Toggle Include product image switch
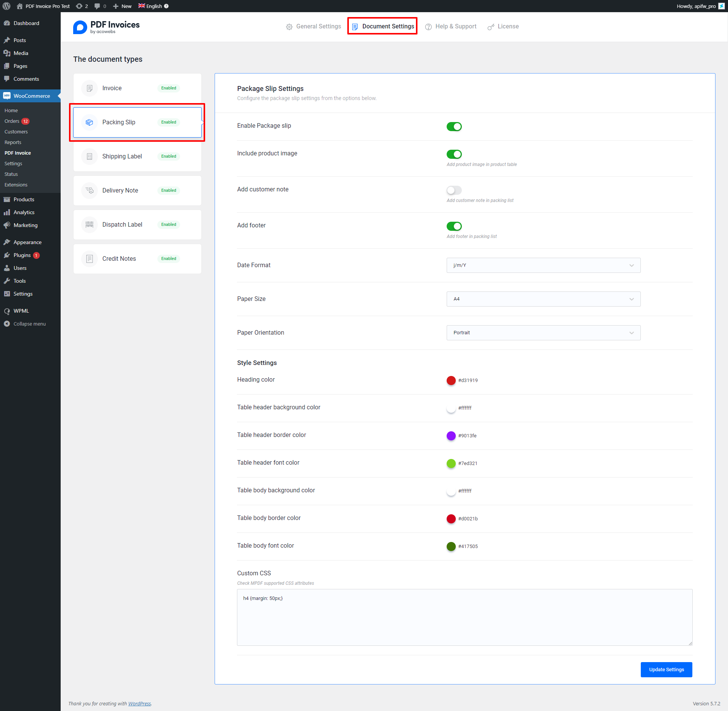 click(454, 154)
